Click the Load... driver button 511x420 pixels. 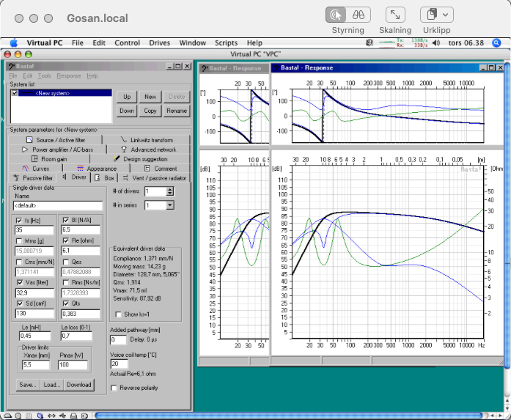coord(52,385)
